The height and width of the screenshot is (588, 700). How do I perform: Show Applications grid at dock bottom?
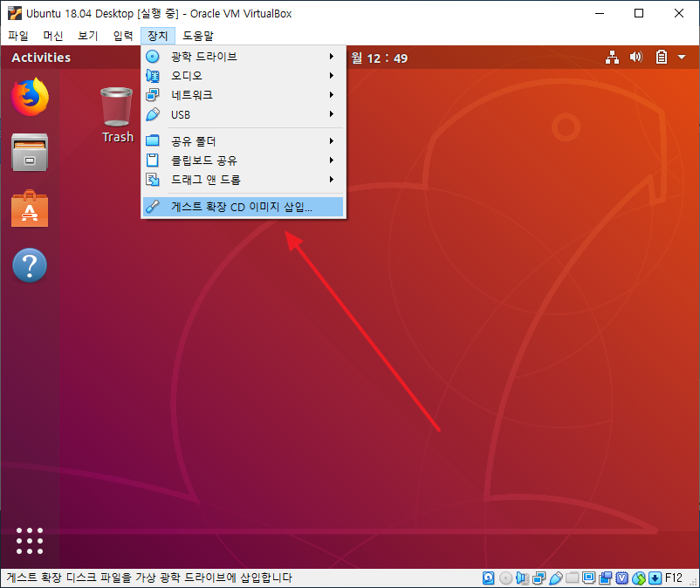30,541
